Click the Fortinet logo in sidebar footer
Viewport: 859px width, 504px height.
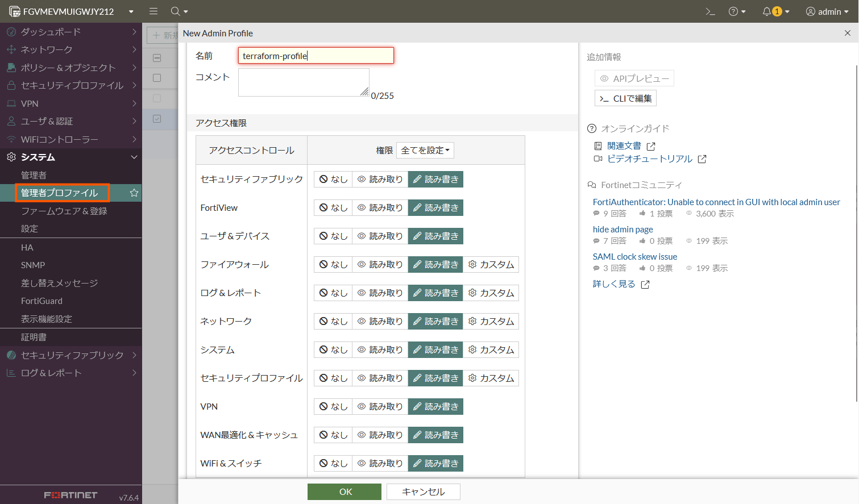point(70,495)
